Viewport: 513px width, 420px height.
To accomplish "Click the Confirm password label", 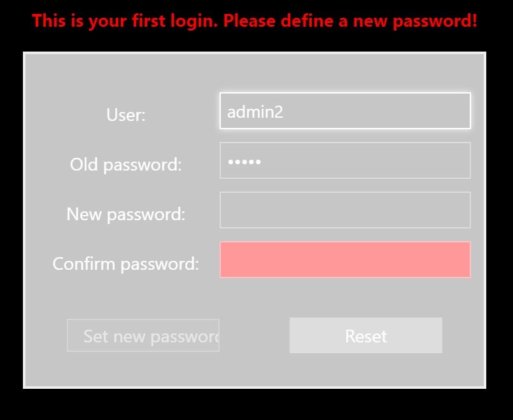I will click(127, 263).
